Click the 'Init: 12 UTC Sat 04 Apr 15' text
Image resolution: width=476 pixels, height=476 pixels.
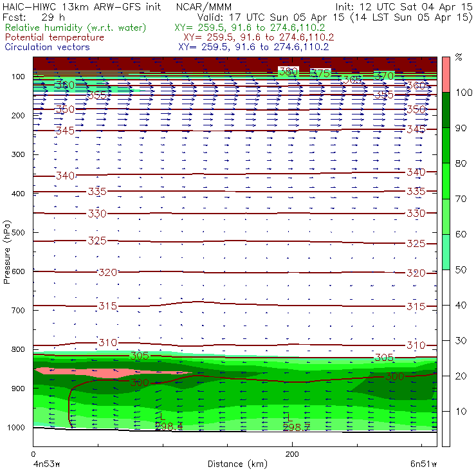(404, 6)
